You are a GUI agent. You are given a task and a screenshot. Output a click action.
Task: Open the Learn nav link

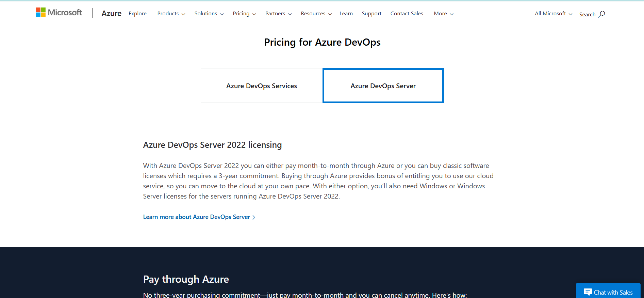coord(346,14)
